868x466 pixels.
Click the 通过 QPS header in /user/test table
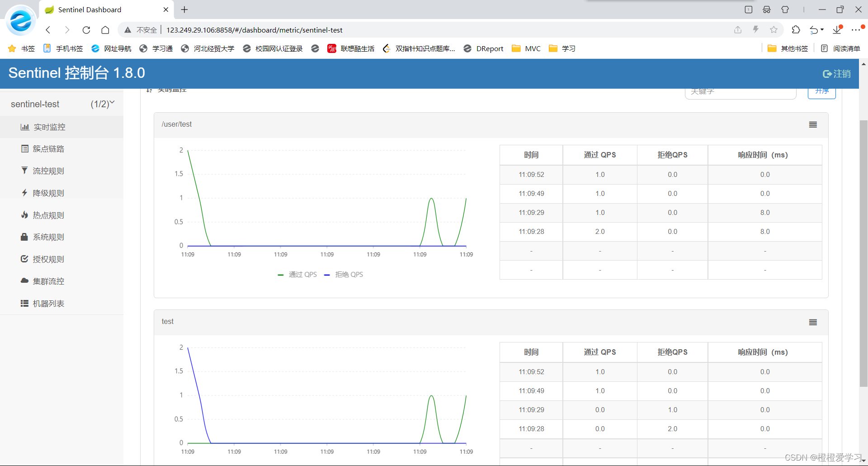click(x=600, y=155)
